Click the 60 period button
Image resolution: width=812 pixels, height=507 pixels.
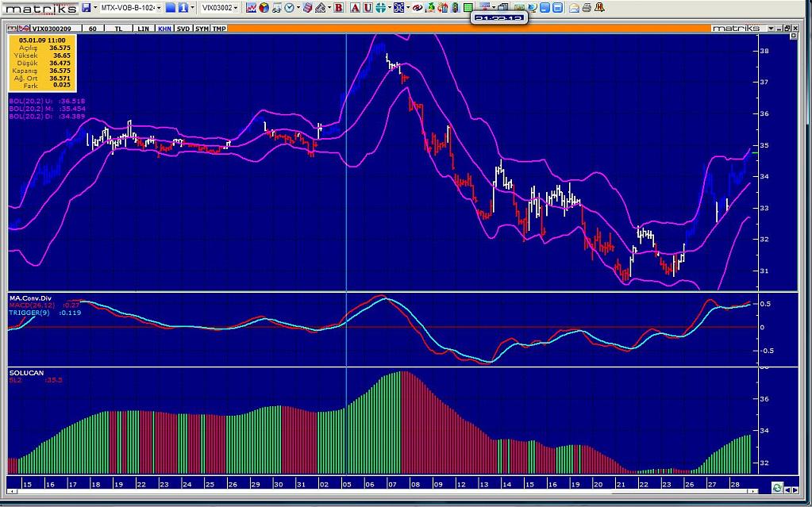93,29
